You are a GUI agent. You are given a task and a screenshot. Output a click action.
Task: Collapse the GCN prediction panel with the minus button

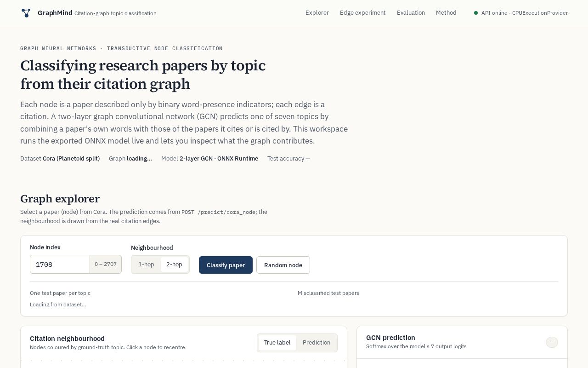click(x=552, y=342)
